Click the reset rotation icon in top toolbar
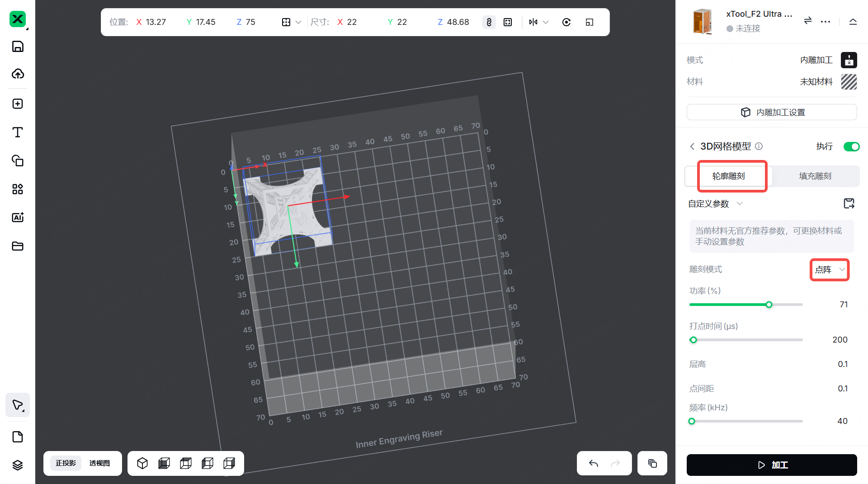 (x=566, y=22)
